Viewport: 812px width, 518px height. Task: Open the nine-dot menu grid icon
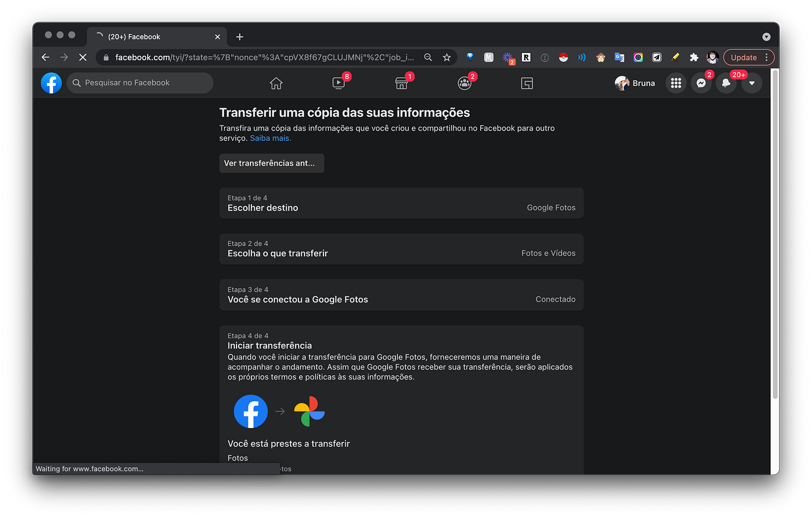(676, 83)
